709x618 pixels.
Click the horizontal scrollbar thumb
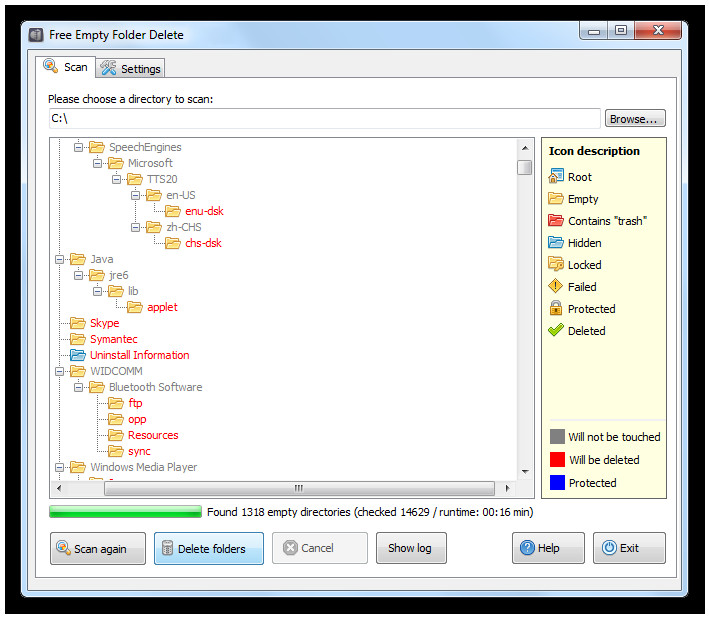pos(299,488)
